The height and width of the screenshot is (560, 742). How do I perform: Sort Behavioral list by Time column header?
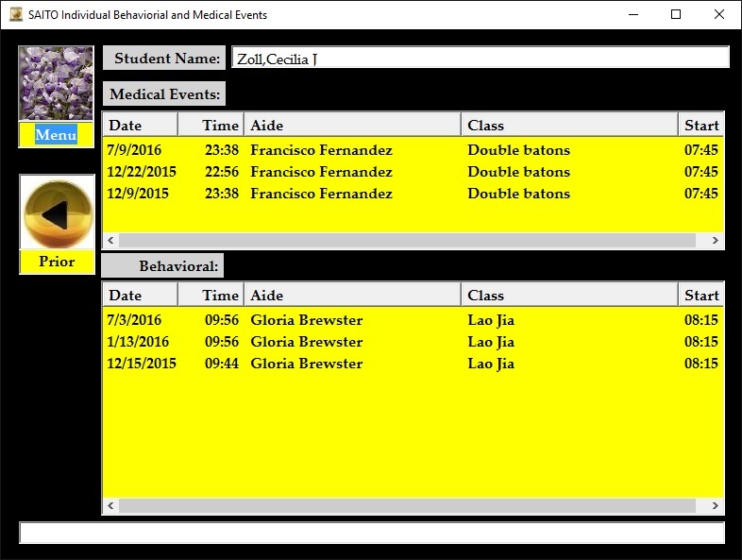pos(211,295)
